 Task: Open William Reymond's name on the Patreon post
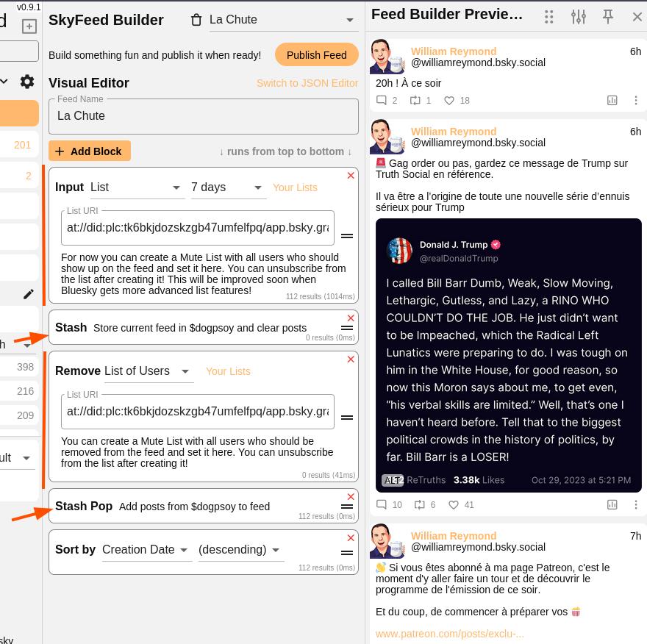[x=454, y=536]
